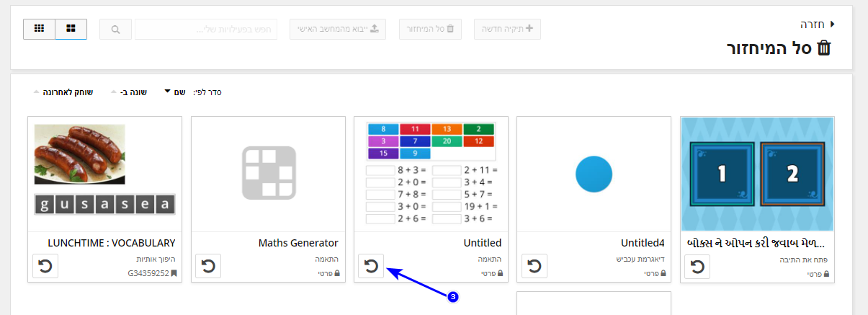Sort activities by name (שם)
Screen dimensions: 868x315
[x=176, y=92]
